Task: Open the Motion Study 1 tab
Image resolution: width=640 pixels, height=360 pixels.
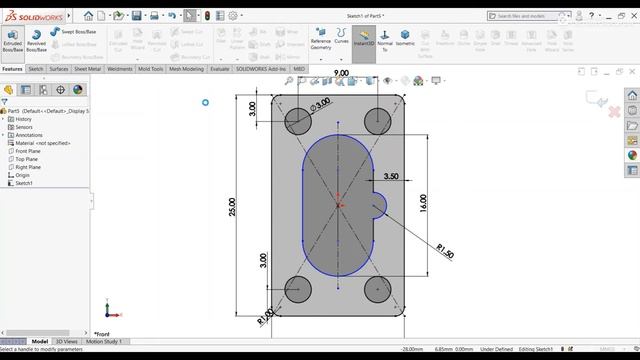Action: [x=104, y=342]
